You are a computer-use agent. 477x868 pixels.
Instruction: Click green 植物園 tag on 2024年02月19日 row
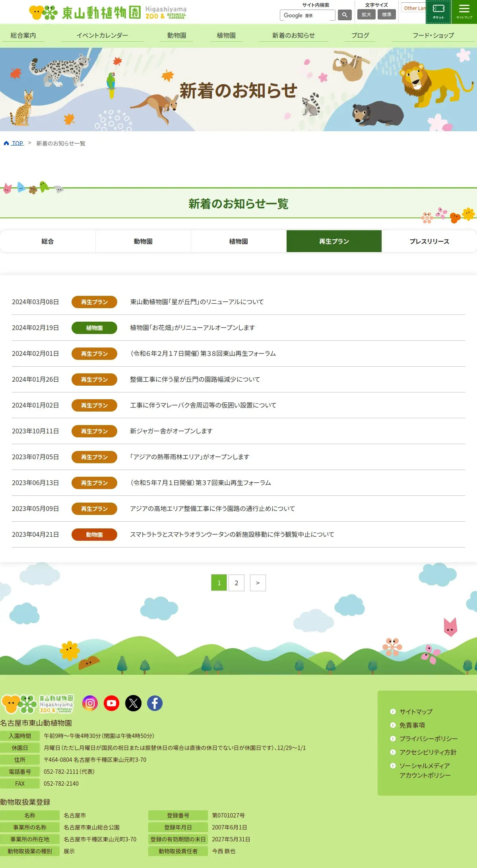(x=94, y=328)
